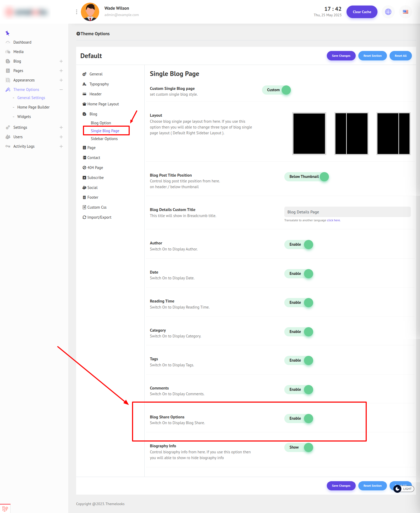
Task: Click the Laravel debug icon at bottom left
Action: (x=5, y=508)
